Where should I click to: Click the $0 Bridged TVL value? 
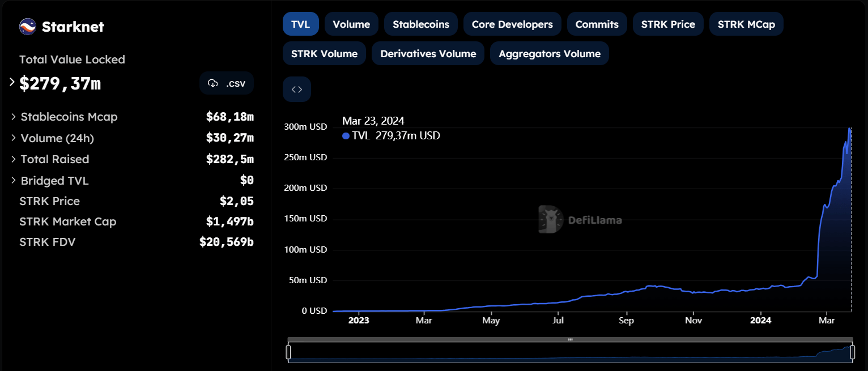coord(247,181)
